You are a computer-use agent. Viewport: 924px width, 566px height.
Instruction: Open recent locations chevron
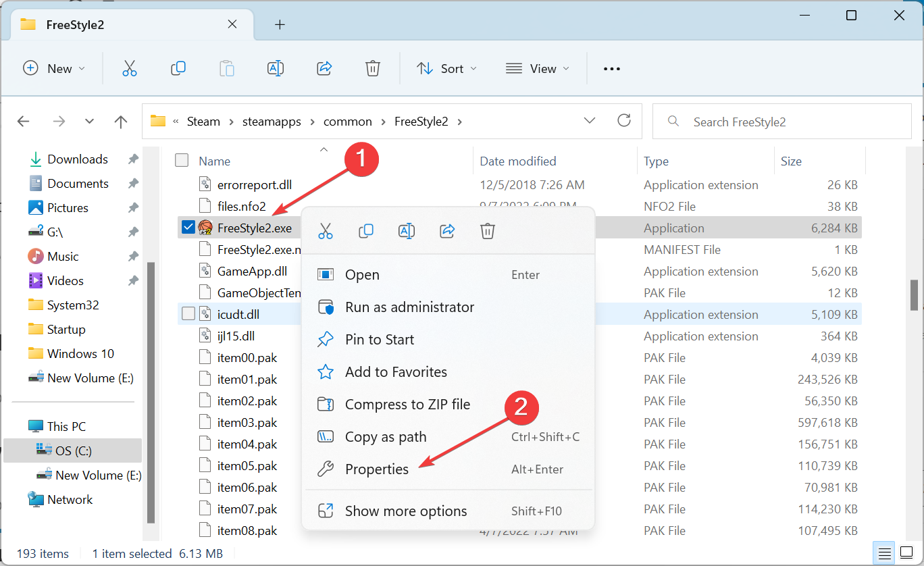(90, 122)
